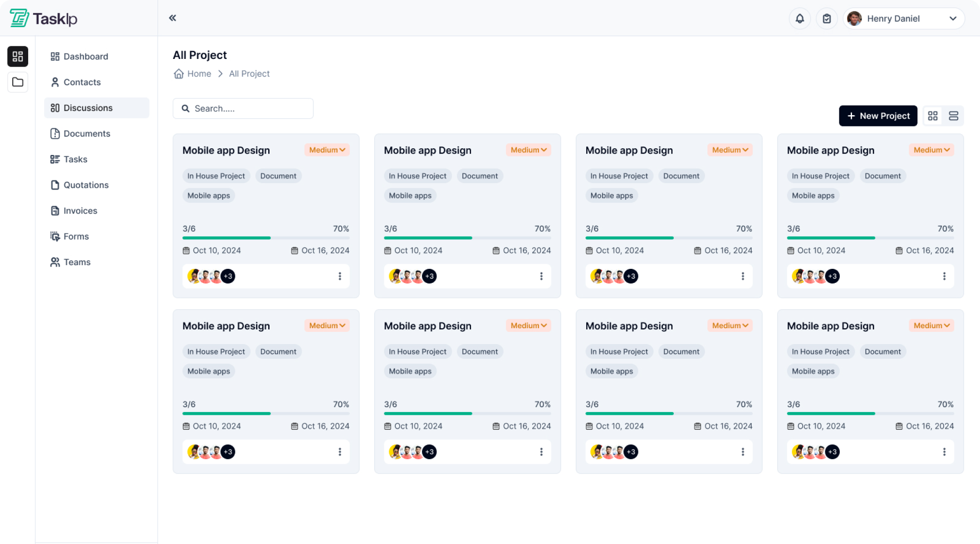Screen dimensions: 980x544
Task: Switch to grid view layout
Action: click(933, 116)
